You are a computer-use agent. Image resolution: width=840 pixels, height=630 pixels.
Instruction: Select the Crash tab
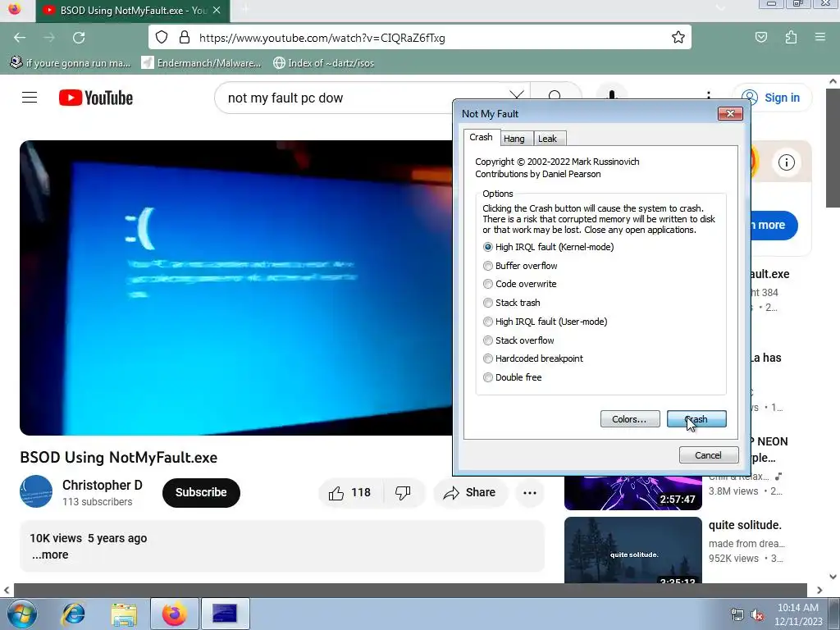point(481,137)
